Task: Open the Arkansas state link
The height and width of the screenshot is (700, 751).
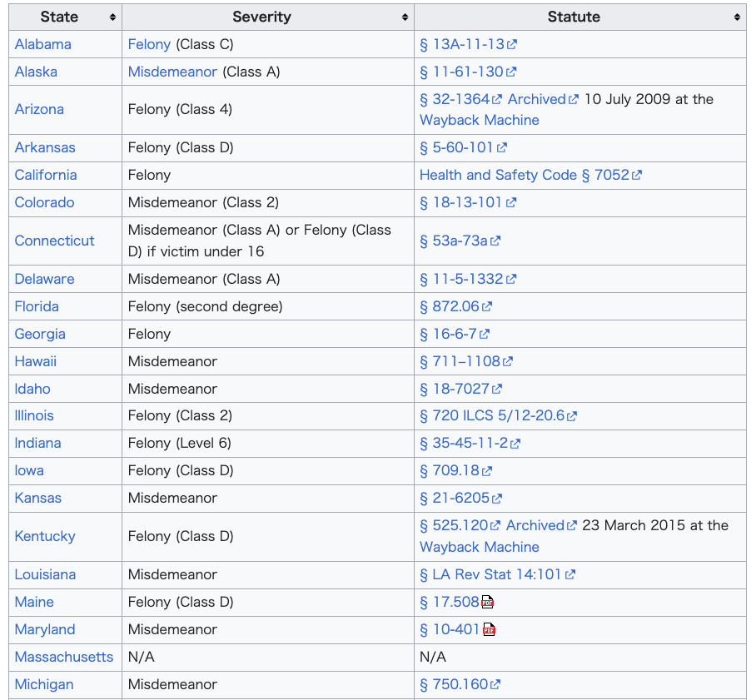Action: pyautogui.click(x=45, y=147)
